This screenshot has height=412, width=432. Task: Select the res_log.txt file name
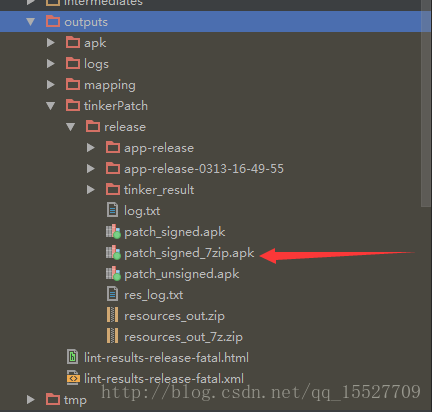[x=153, y=295]
